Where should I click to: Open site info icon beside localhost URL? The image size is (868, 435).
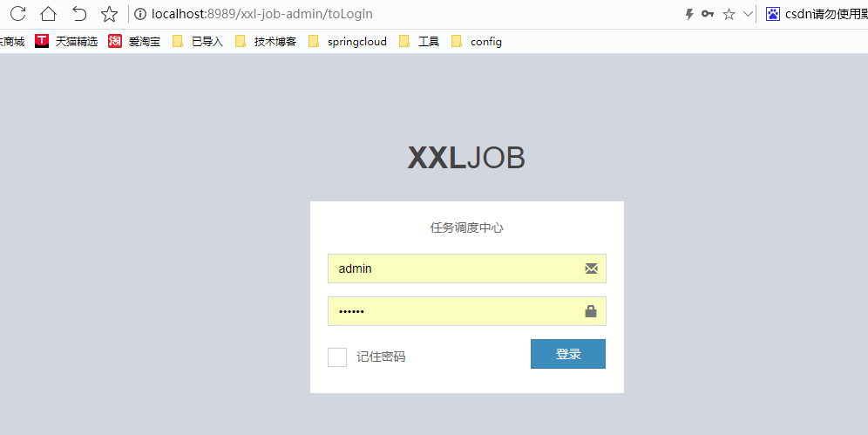click(140, 14)
